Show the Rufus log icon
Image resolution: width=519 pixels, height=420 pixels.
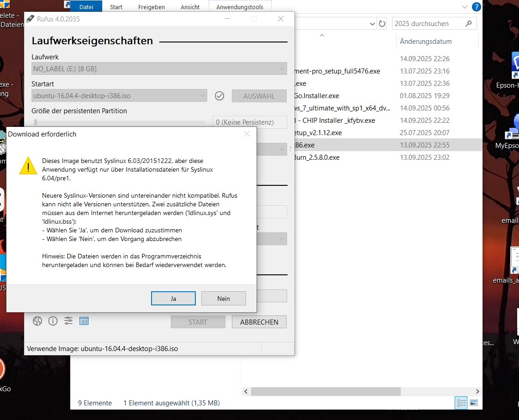[x=84, y=321]
